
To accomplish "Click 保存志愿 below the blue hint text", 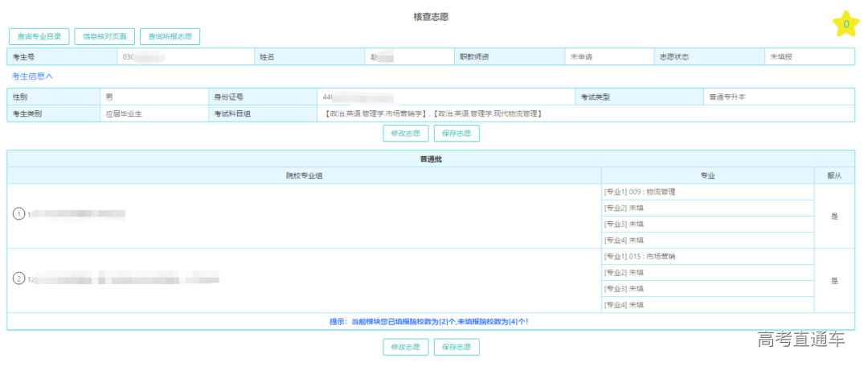I will pyautogui.click(x=457, y=347).
